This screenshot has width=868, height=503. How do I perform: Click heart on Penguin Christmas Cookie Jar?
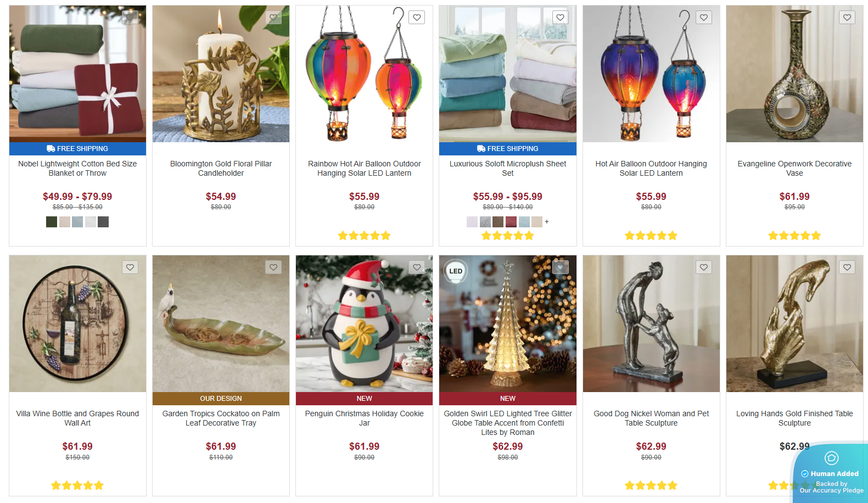point(417,267)
